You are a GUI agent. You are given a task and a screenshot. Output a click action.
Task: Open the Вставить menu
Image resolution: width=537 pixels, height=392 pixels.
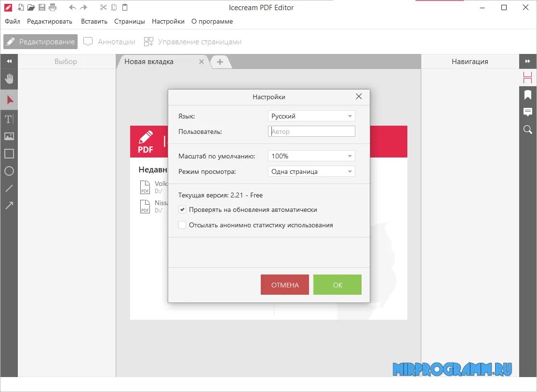pos(94,21)
